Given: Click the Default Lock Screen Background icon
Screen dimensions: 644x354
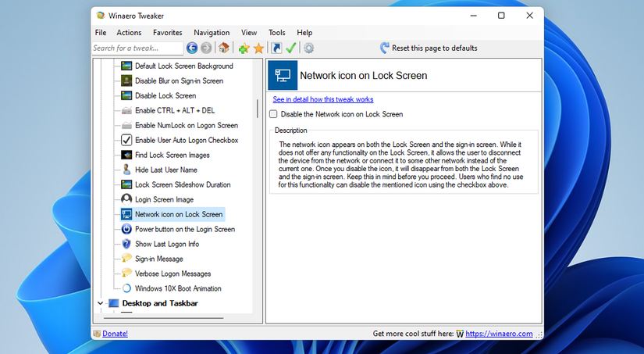Looking at the screenshot, I should tap(126, 66).
